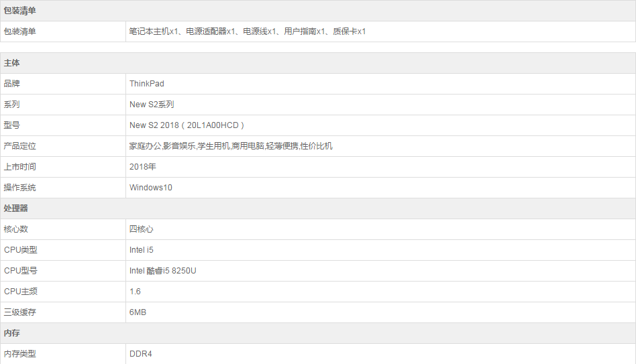Select the 家庭办公,影音娱乐 positioning text

[x=162, y=146]
